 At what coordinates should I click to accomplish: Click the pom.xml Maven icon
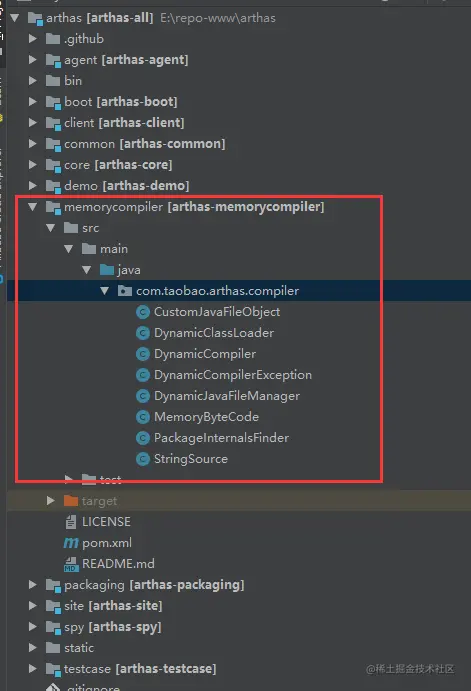71,543
